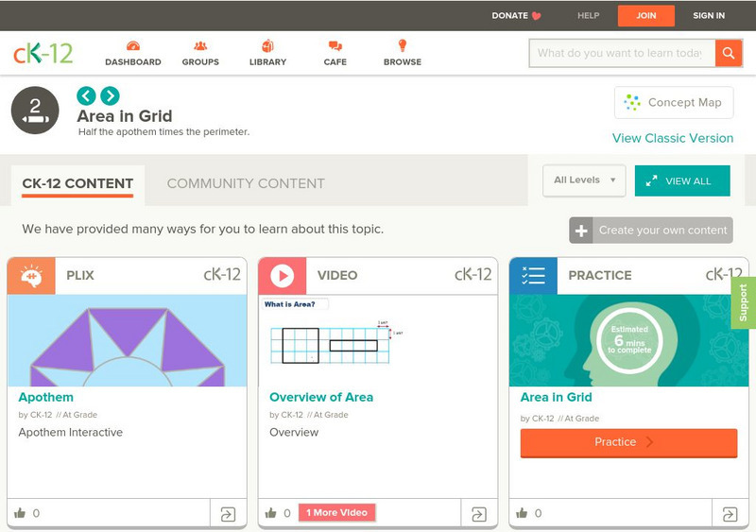Open Overview of Area card arrow icon
Viewport: 756px width, 532px height.
point(479,514)
